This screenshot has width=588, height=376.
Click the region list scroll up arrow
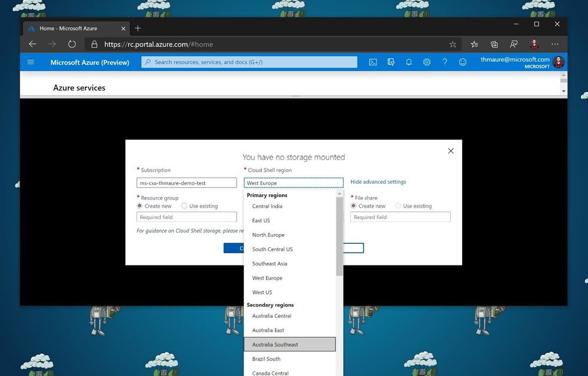click(x=340, y=194)
